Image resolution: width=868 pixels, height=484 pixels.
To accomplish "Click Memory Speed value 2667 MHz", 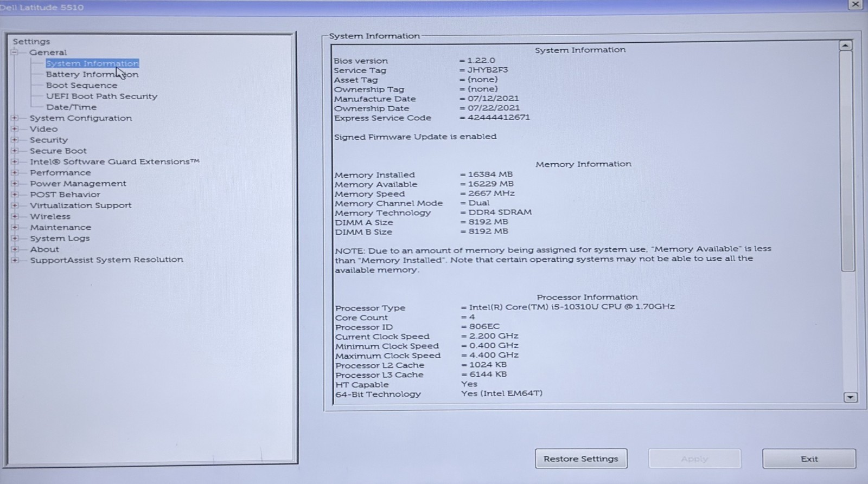I will pos(492,193).
